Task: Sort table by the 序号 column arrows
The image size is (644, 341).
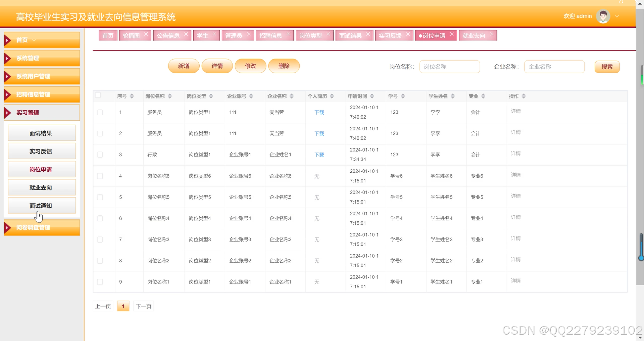Action: pyautogui.click(x=131, y=96)
